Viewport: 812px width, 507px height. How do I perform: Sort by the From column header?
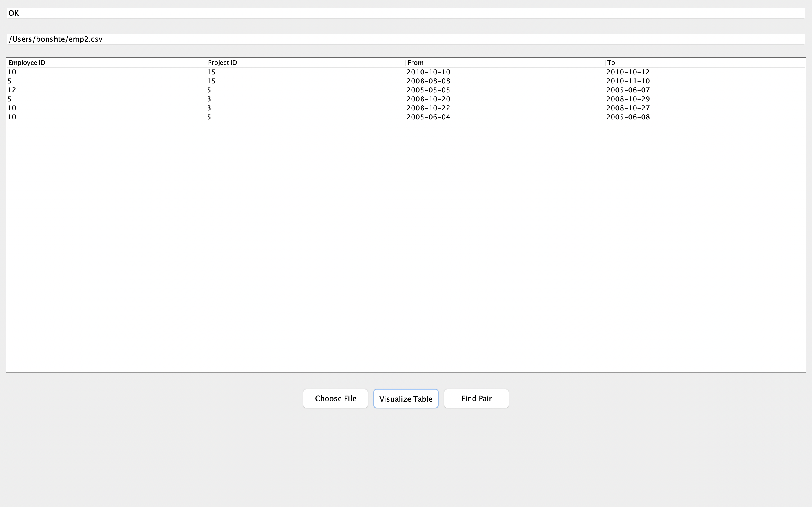pos(415,62)
